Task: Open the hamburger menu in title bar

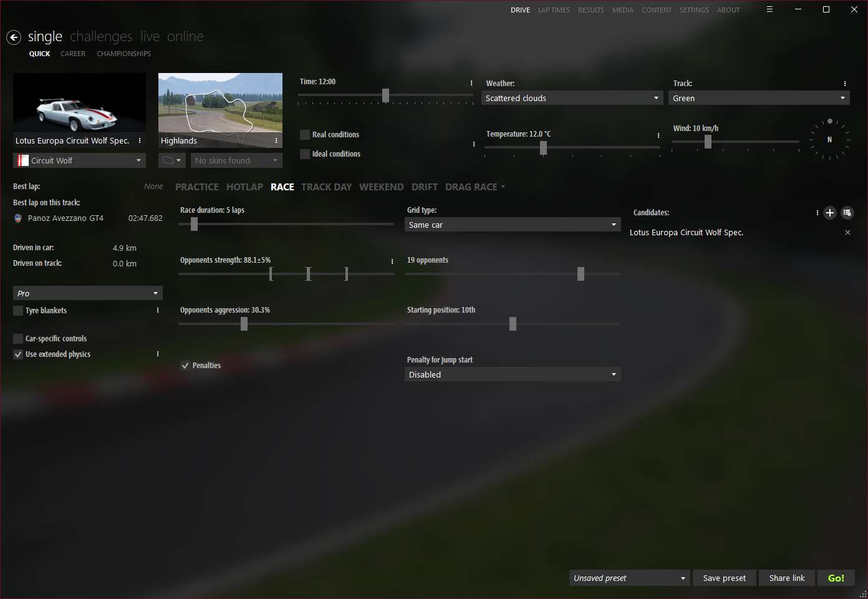Action: 769,9
